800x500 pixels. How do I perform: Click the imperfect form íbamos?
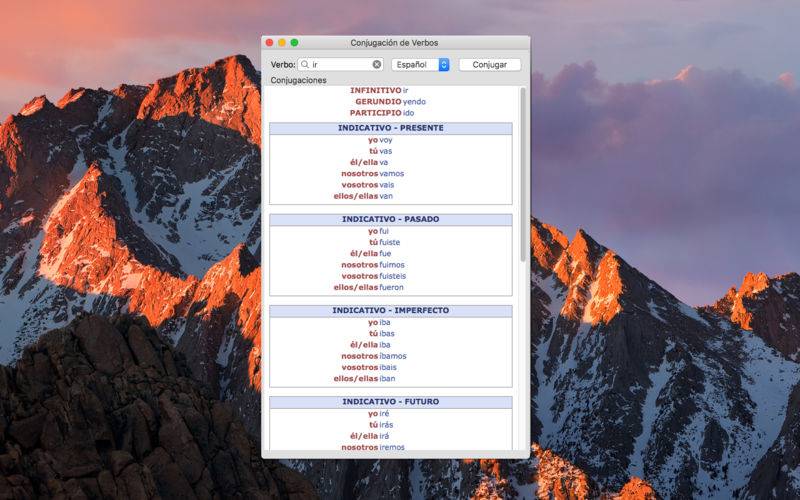tap(393, 357)
